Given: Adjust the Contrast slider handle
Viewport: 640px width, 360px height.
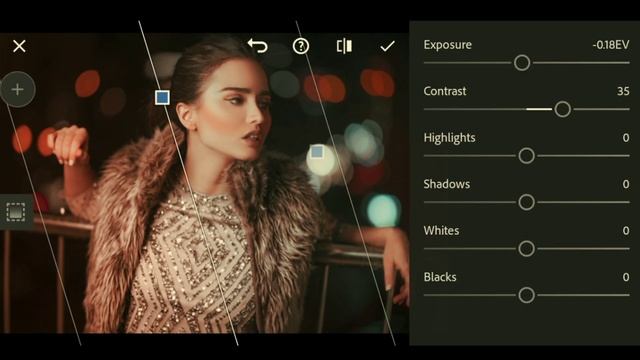Looking at the screenshot, I should (562, 109).
